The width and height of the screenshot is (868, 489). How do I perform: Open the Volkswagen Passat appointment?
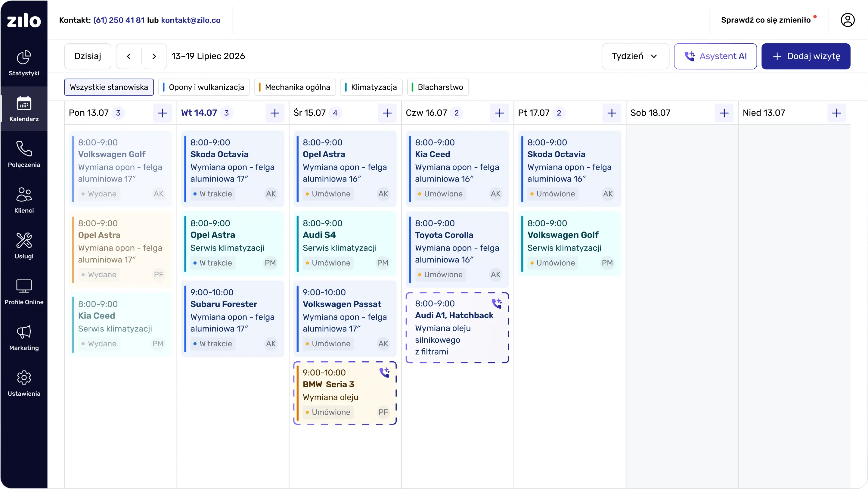(x=345, y=319)
